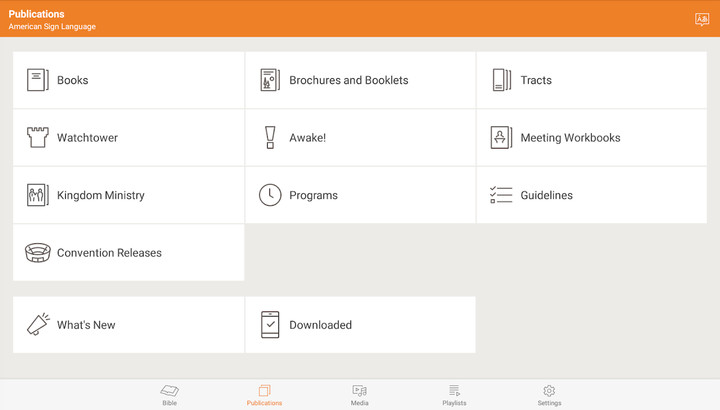This screenshot has height=410, width=720.
Task: Select the Awake! exclamation icon
Action: [270, 138]
